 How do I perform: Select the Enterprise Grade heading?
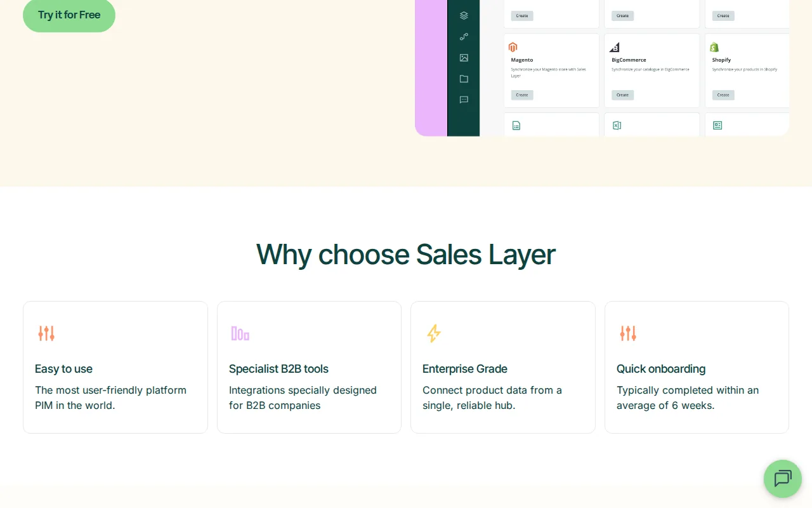click(465, 369)
